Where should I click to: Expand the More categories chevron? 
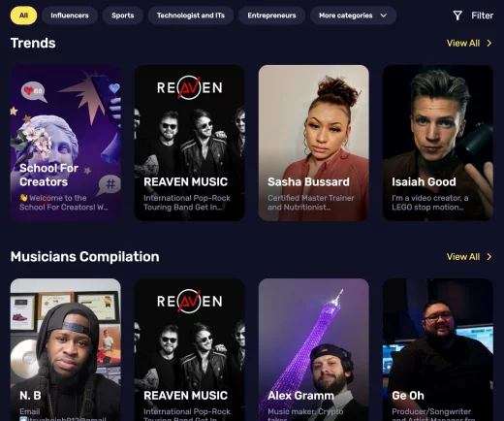(384, 16)
